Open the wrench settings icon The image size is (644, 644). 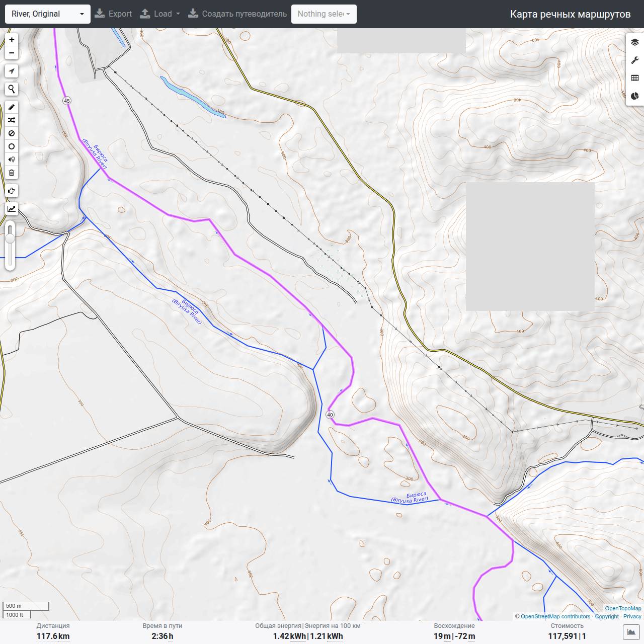[634, 60]
